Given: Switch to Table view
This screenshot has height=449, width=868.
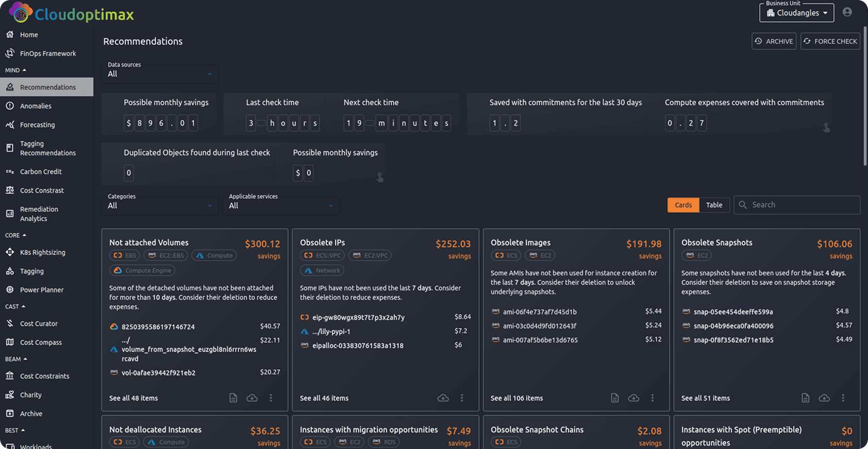Looking at the screenshot, I should click(714, 205).
